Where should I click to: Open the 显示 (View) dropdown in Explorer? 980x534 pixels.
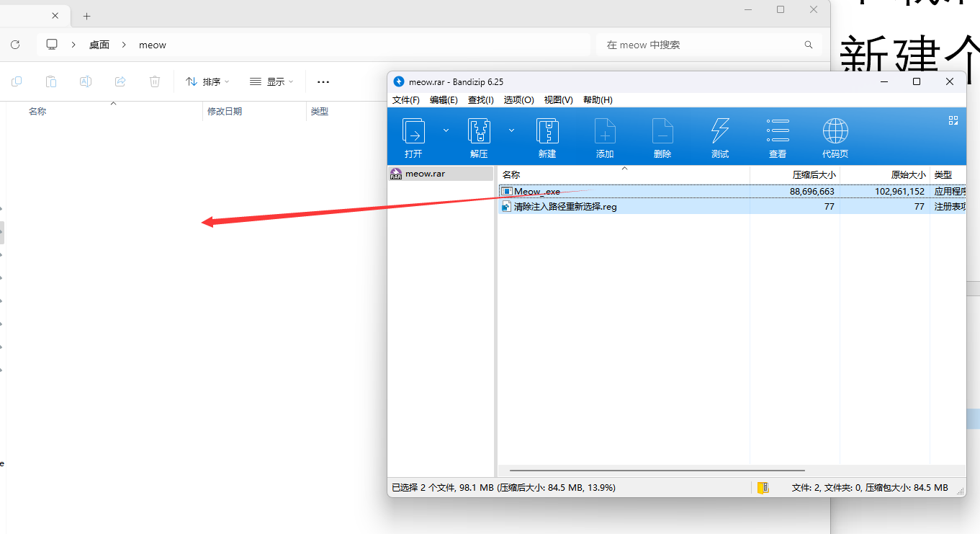pyautogui.click(x=271, y=82)
